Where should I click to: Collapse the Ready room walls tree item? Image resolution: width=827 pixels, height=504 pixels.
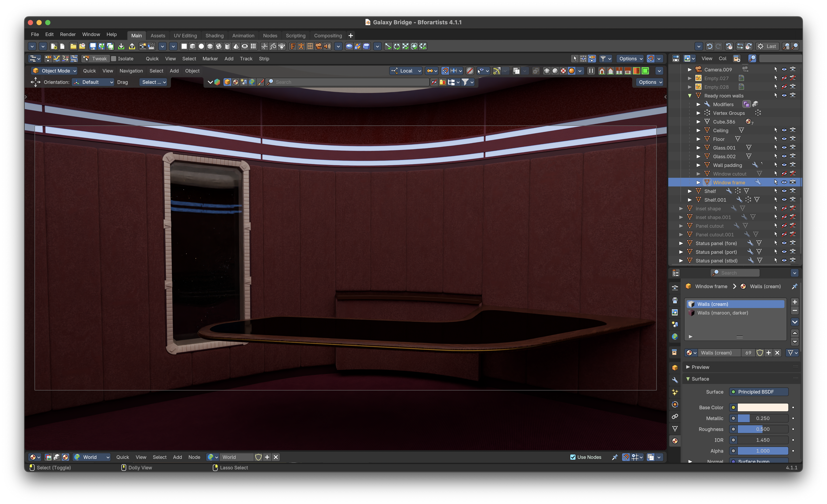pyautogui.click(x=690, y=96)
